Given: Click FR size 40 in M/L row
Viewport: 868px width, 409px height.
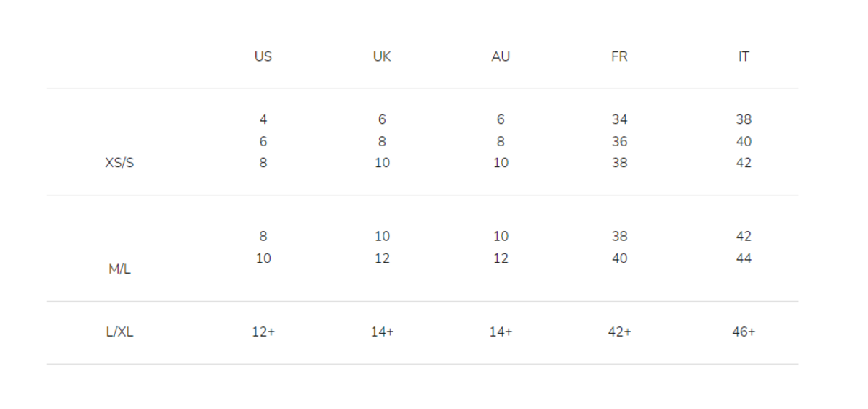Looking at the screenshot, I should [619, 258].
